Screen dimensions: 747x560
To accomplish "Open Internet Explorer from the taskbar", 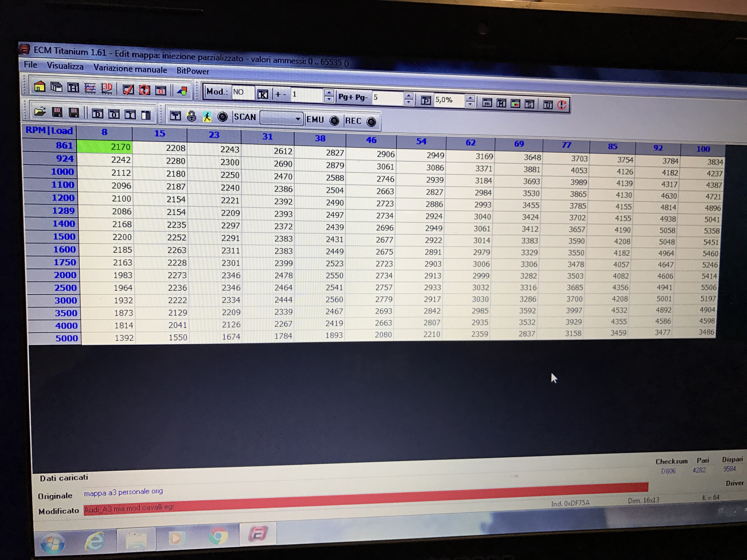I will (95, 541).
